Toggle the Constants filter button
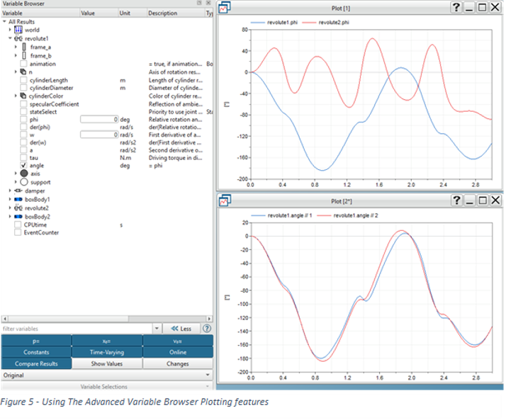The height and width of the screenshot is (420, 506). point(36,352)
